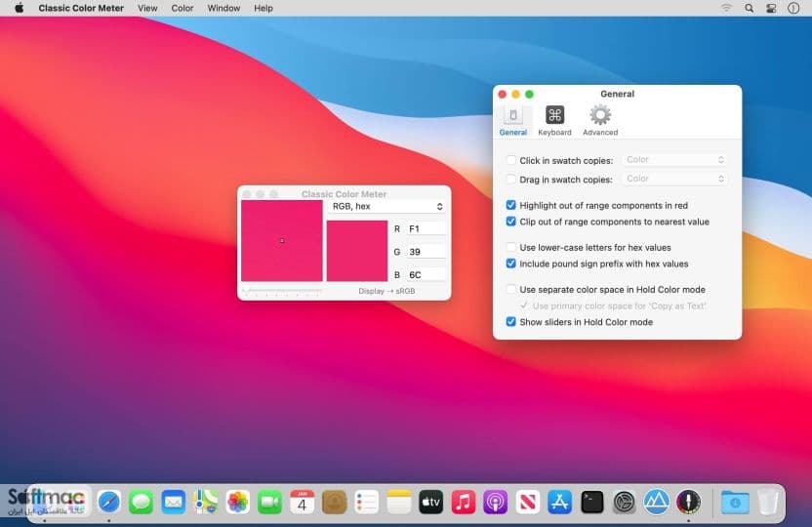The width and height of the screenshot is (812, 527).
Task: Disable Show sliders in Hold Color mode
Action: click(x=511, y=321)
